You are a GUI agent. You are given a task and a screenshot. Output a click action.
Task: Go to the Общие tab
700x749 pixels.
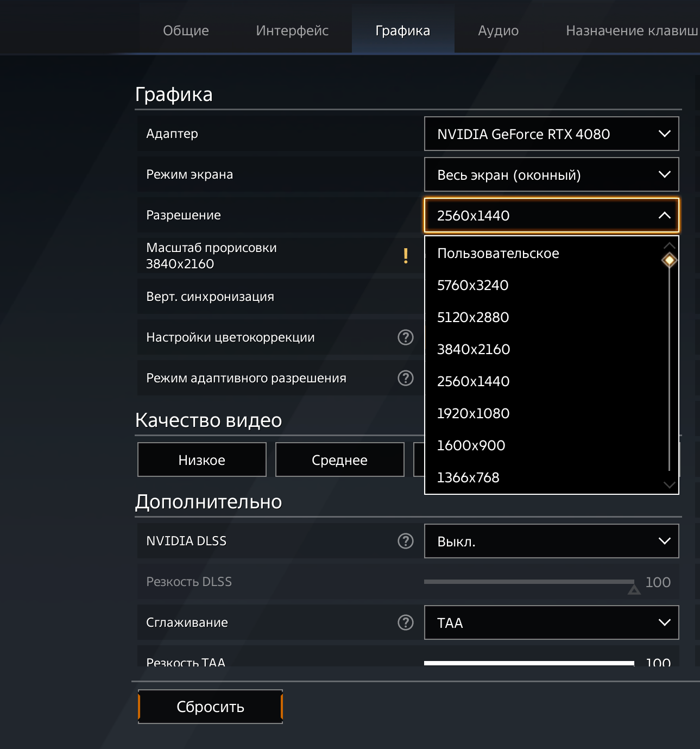pyautogui.click(x=186, y=31)
